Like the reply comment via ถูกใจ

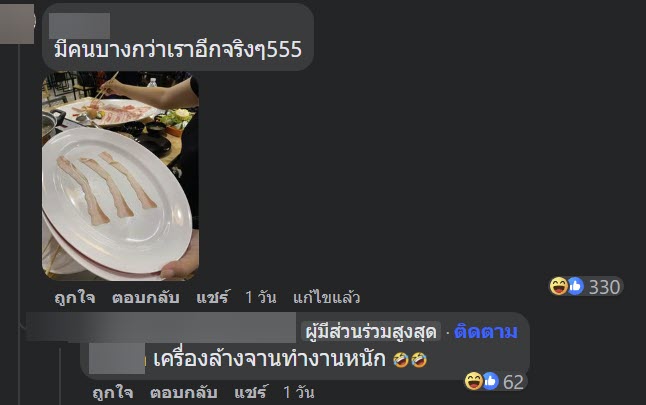(112, 392)
